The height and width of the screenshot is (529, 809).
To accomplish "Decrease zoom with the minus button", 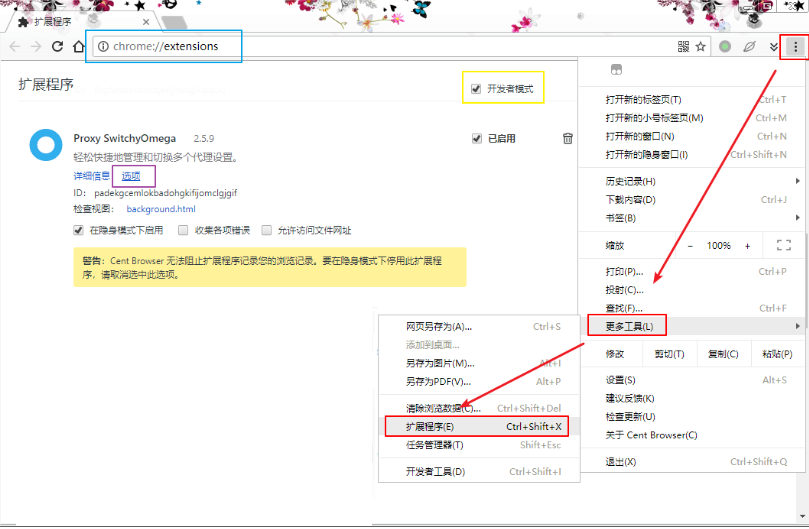I will pyautogui.click(x=690, y=246).
